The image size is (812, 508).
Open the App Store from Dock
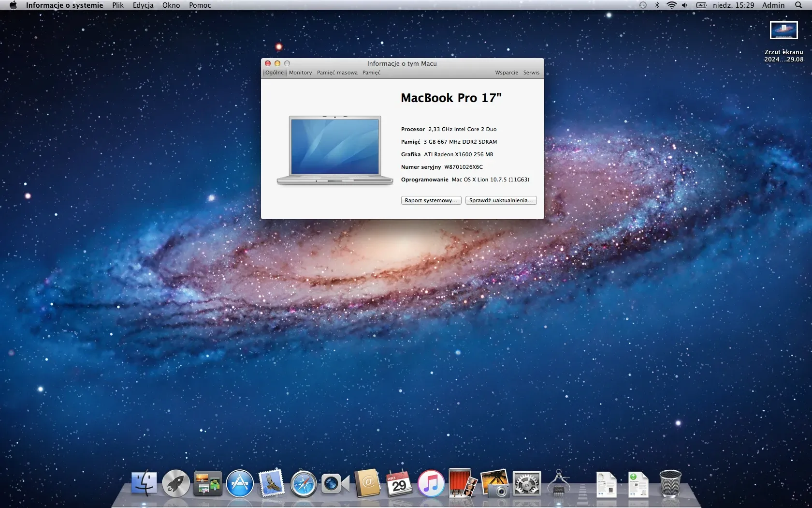tap(240, 483)
